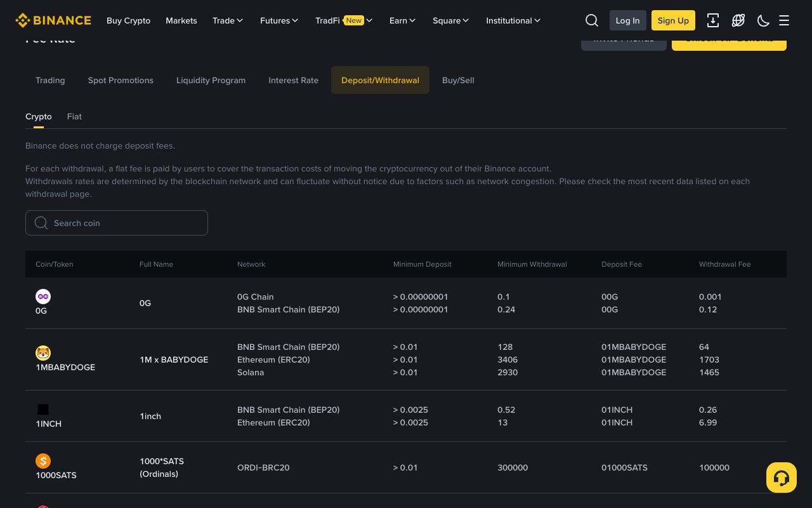Image resolution: width=812 pixels, height=508 pixels.
Task: Click magnifier icon in Search coin box
Action: tap(41, 223)
